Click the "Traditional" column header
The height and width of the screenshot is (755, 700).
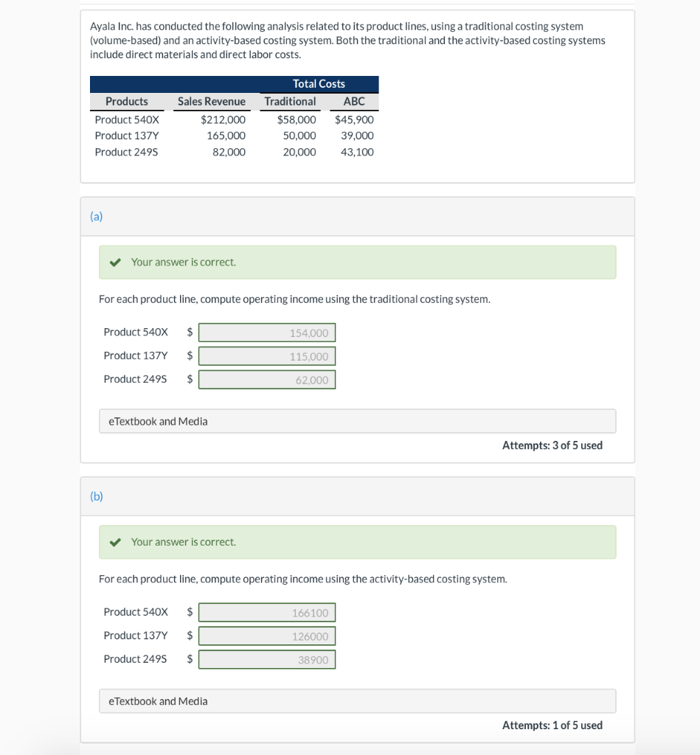pyautogui.click(x=290, y=102)
